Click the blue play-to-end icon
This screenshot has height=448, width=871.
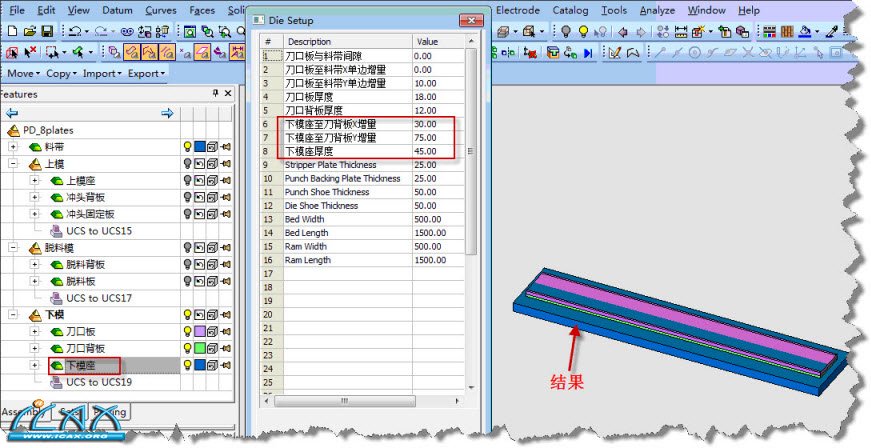point(588,53)
